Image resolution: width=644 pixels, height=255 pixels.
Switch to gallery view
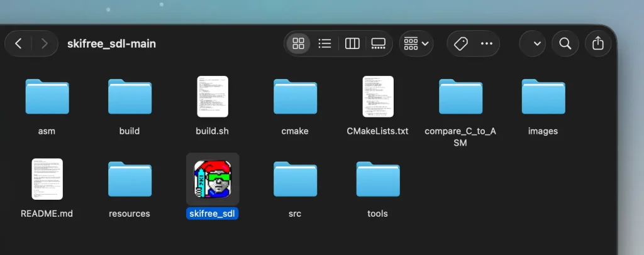coord(379,43)
